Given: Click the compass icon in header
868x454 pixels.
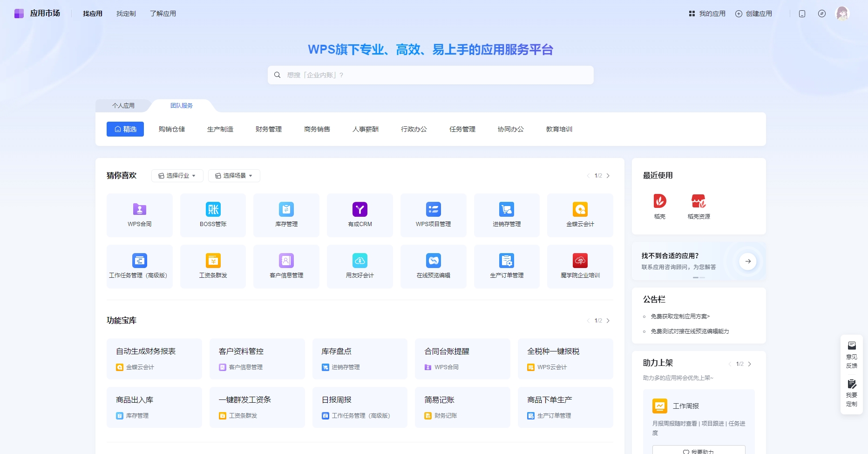Looking at the screenshot, I should pos(822,14).
